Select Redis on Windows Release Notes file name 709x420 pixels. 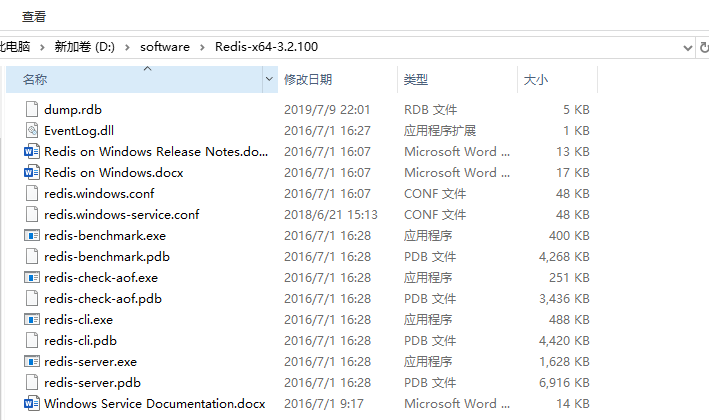coord(156,151)
